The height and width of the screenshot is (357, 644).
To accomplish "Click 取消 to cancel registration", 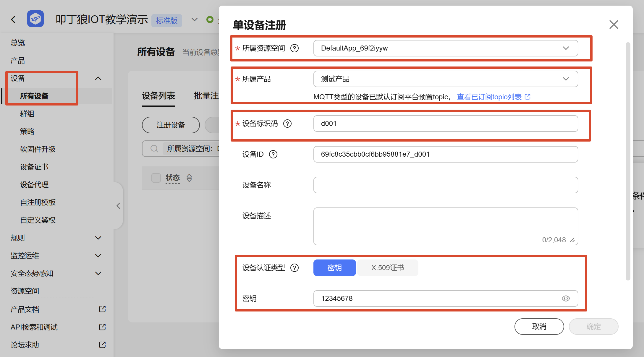I will tap(539, 327).
